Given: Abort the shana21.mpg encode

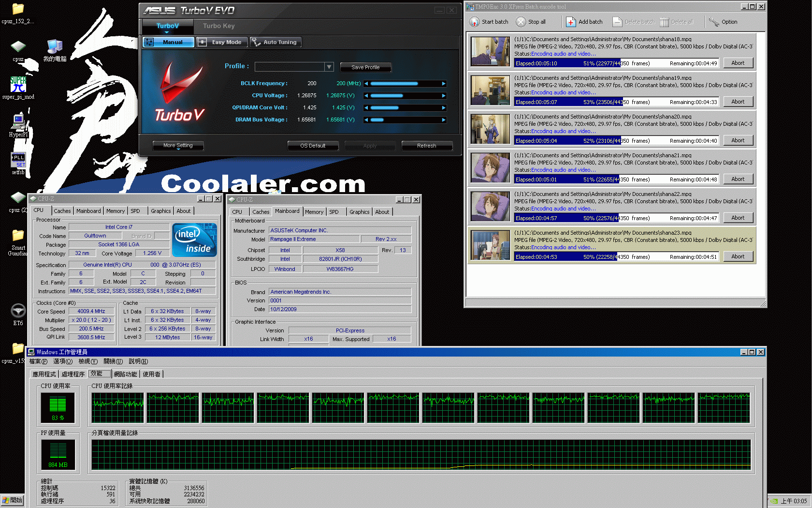Looking at the screenshot, I should point(738,179).
